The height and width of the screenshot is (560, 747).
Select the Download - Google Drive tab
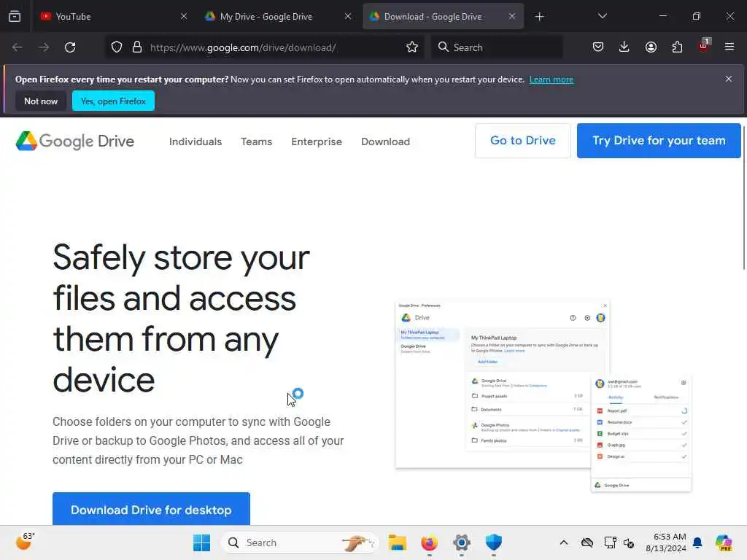443,17
